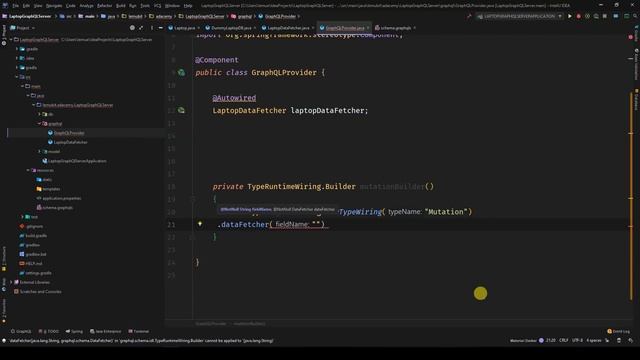
Task: Open the Edit menu
Action: coord(26,6)
